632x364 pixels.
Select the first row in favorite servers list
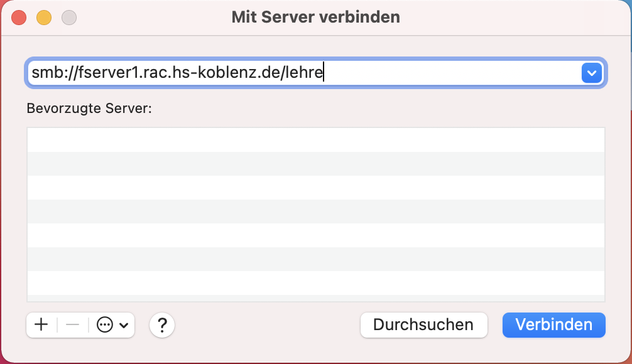[x=315, y=140]
